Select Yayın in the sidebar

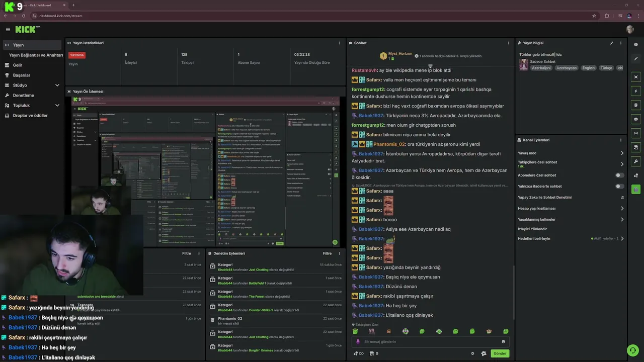point(32,45)
